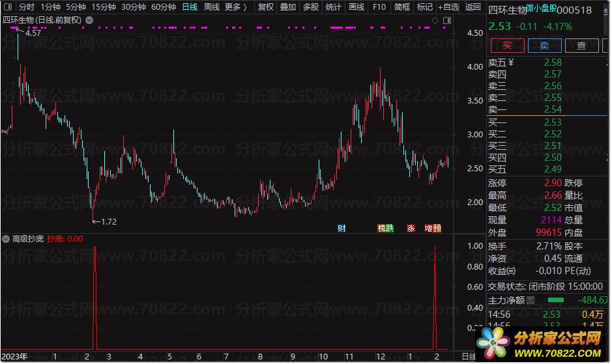Viewport: 612px width, 364px height.
Task: Toggle the 简框 simple frame
Action: click(x=402, y=7)
